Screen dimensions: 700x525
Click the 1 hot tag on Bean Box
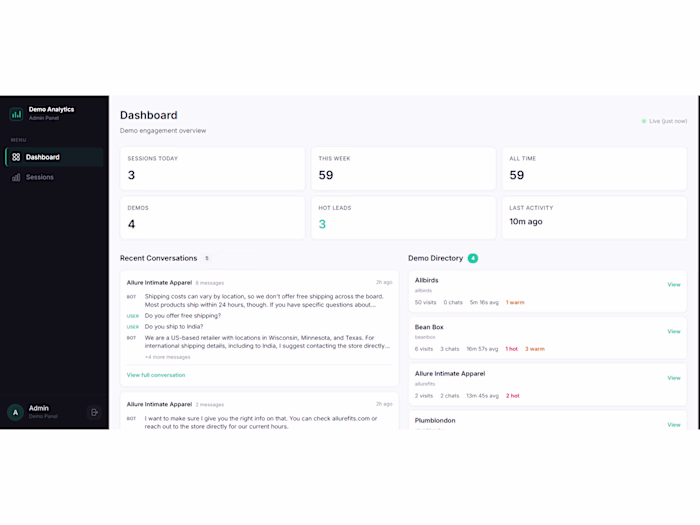(512, 349)
